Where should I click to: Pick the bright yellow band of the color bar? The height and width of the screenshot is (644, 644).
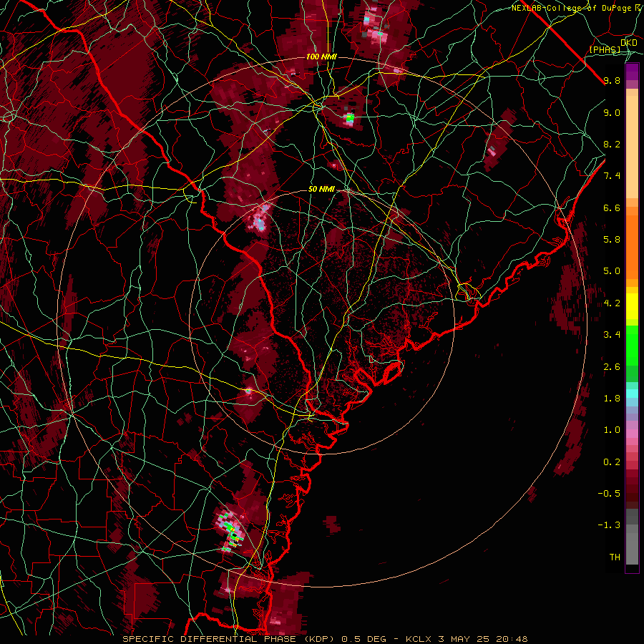click(632, 306)
